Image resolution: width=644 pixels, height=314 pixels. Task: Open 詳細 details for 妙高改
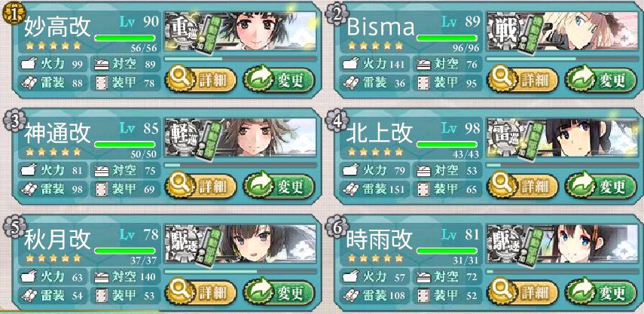pos(201,80)
